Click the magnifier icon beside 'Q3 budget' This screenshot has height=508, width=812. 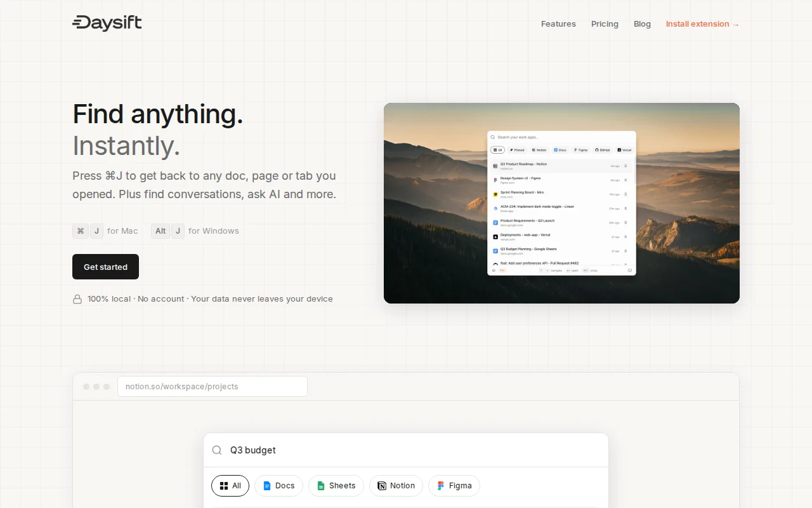[217, 450]
